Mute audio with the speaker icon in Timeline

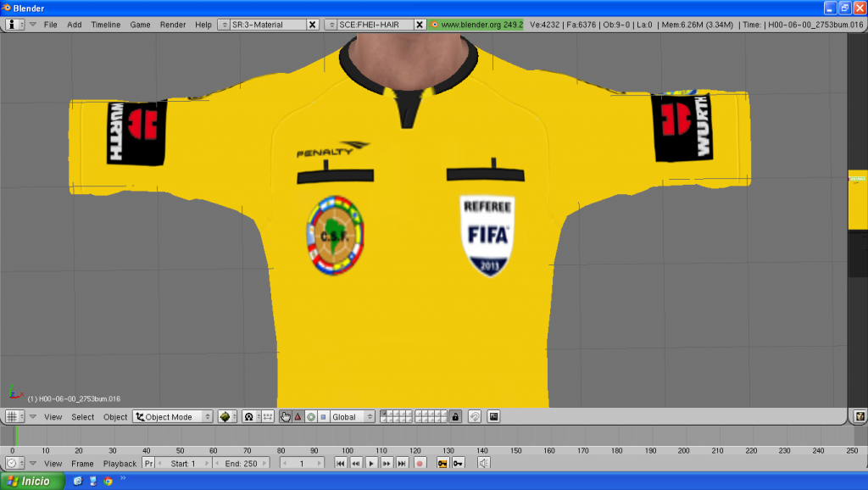tap(485, 463)
